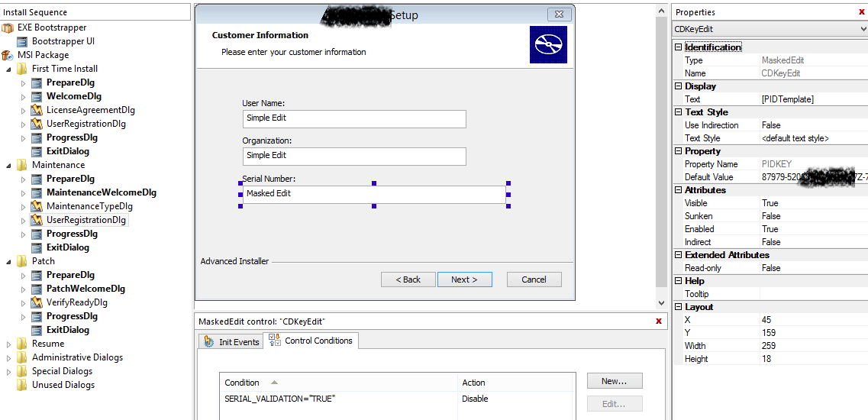Image resolution: width=868 pixels, height=420 pixels.
Task: Click the Unused Dialogs folder icon
Action: [21, 385]
